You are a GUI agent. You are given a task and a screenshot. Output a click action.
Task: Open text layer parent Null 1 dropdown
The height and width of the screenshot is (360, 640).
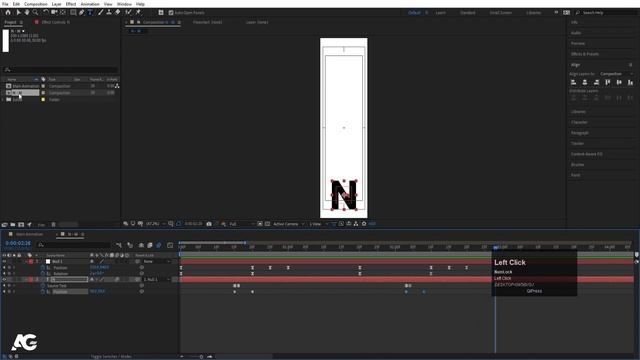tap(157, 280)
